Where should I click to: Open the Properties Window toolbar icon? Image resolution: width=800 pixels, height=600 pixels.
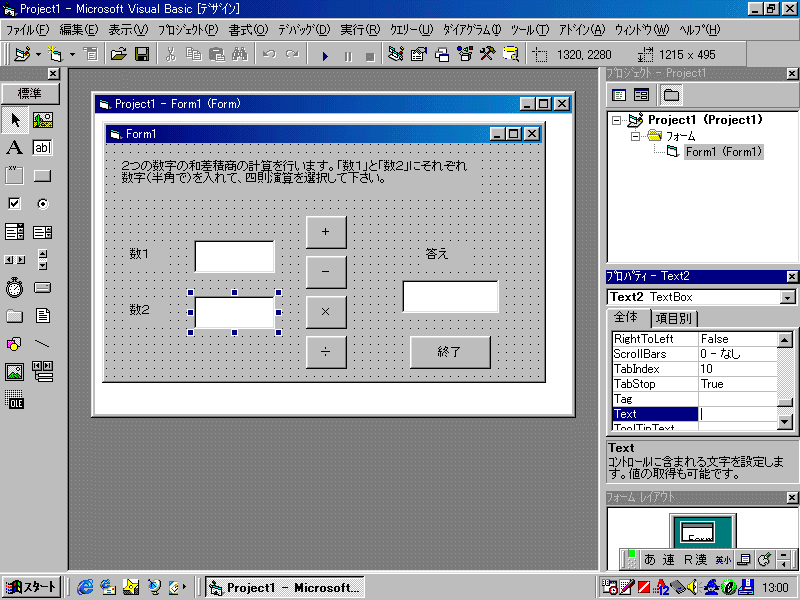pos(419,54)
